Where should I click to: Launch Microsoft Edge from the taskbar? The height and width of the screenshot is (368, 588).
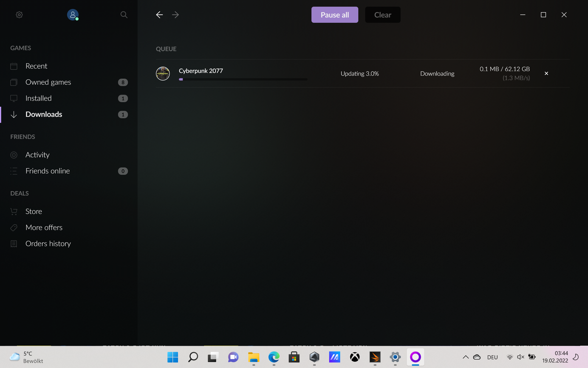[274, 357]
